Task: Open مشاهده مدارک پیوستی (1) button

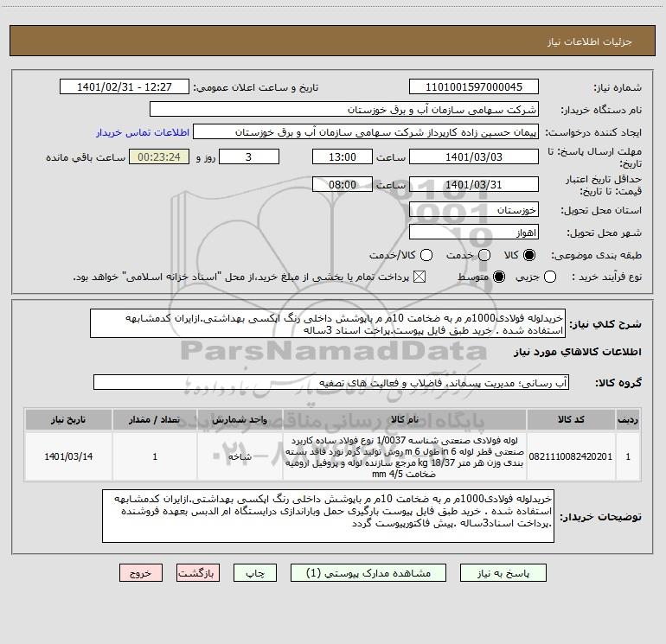Action: point(368,572)
